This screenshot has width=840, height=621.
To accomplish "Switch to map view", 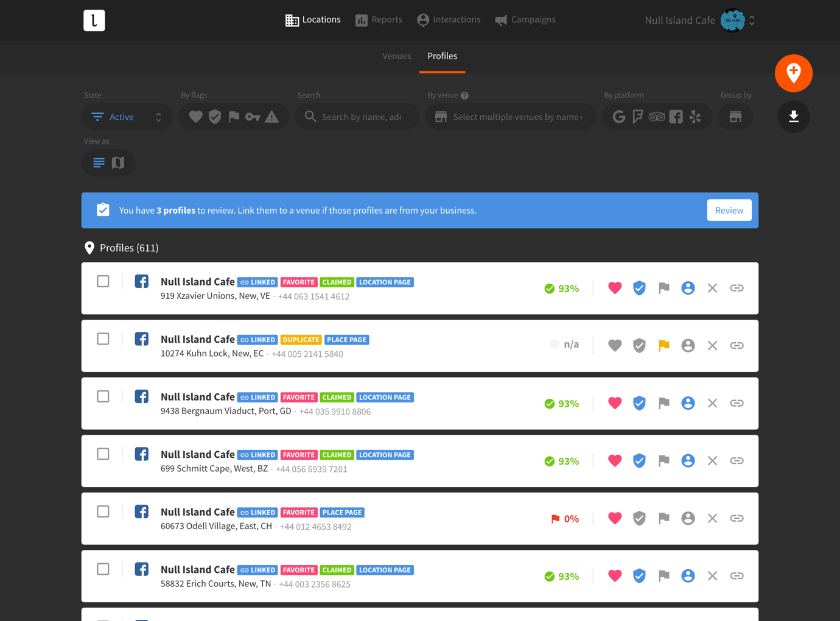I will point(118,163).
